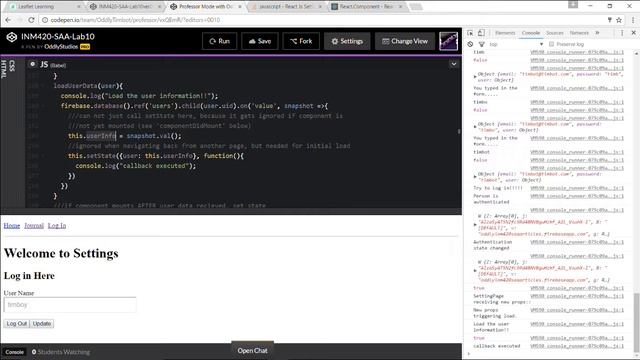Expand the first Object with password "timb"
Image resolution: width=640 pixels, height=360 pixels.
click(475, 77)
